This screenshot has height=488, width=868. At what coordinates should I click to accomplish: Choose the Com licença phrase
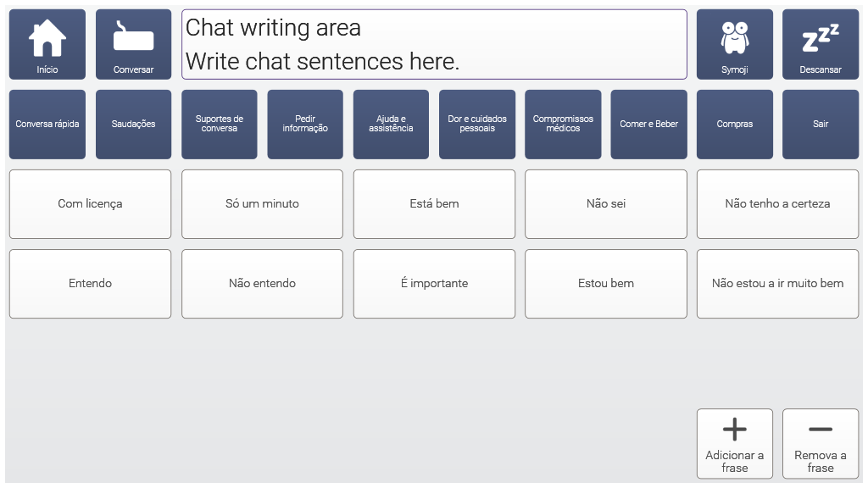point(90,204)
